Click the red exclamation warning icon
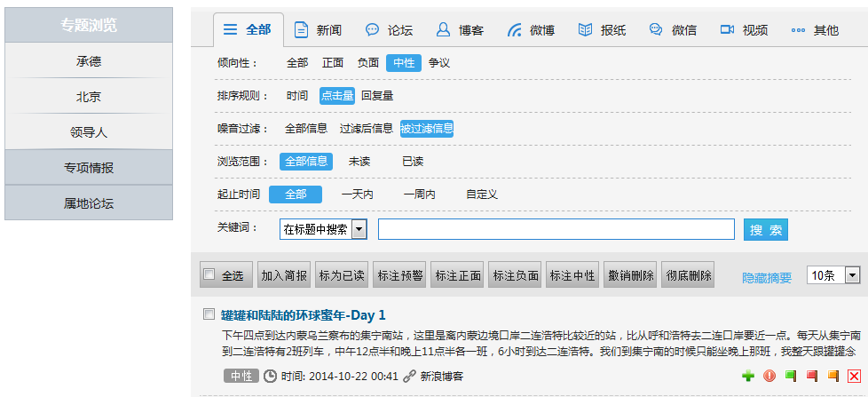Screen dimensions: 868x397 pyautogui.click(x=769, y=376)
